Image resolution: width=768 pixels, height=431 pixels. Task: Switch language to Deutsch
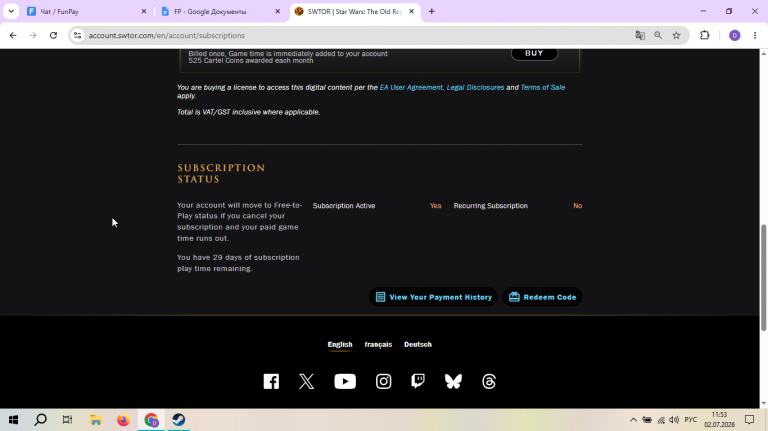(x=418, y=344)
